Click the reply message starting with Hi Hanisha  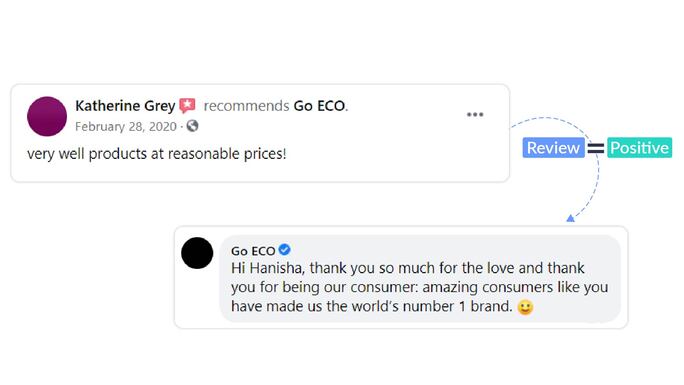pos(419,287)
